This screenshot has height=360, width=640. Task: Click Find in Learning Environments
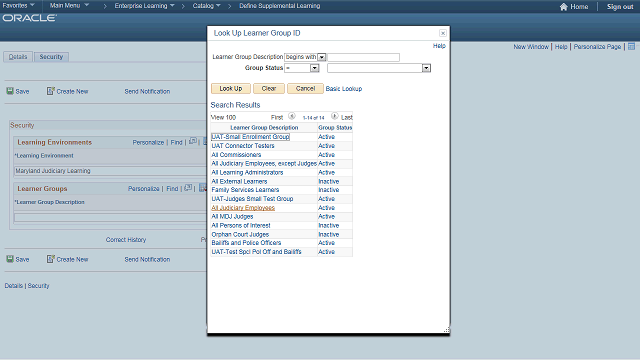[x=176, y=142]
